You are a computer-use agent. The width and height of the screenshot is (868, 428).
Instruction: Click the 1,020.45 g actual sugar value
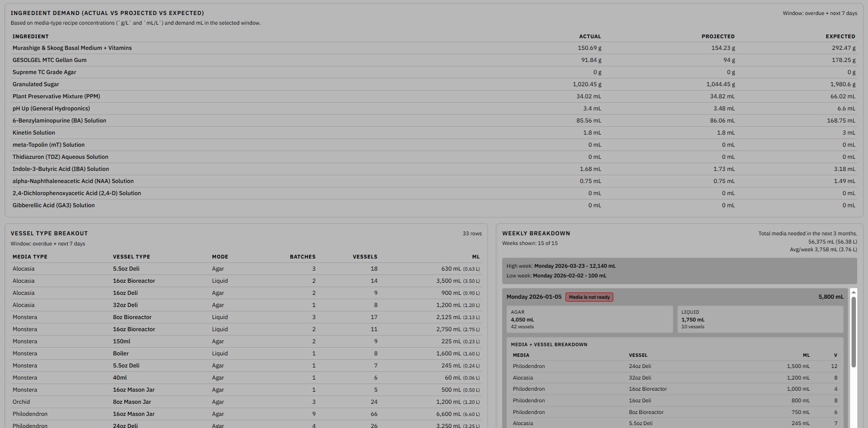[587, 84]
